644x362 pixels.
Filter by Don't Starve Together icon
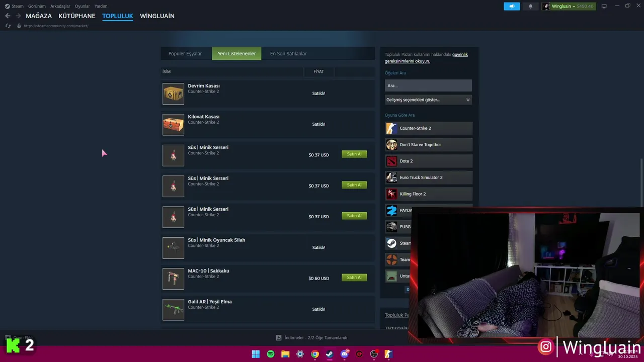pos(391,145)
